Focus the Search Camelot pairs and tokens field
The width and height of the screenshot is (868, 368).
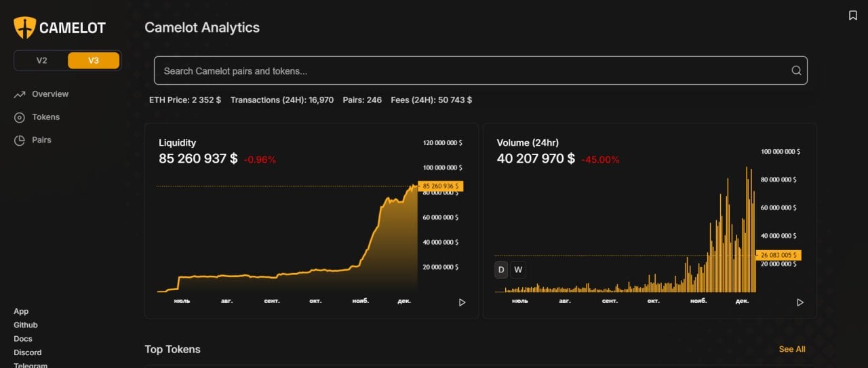475,70
